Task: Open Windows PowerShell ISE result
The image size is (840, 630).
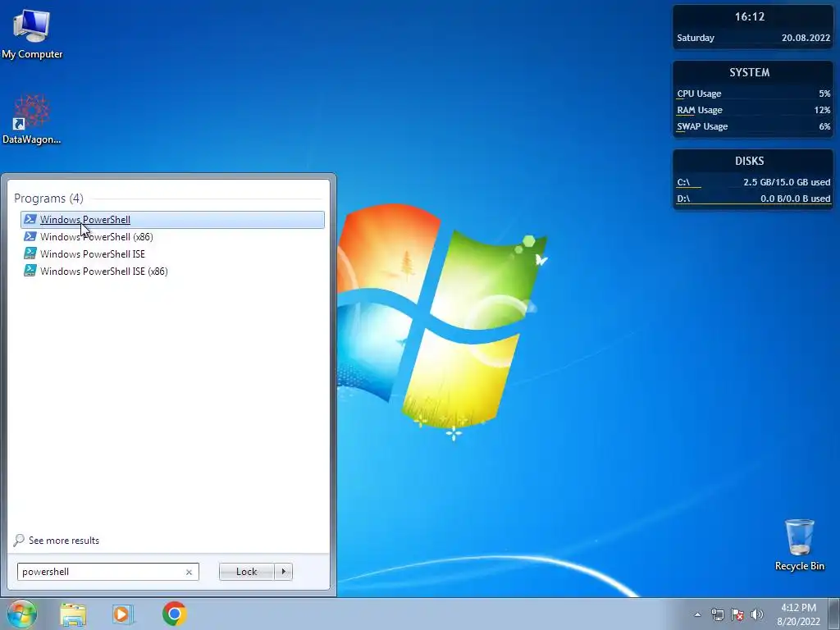Action: 172,254
